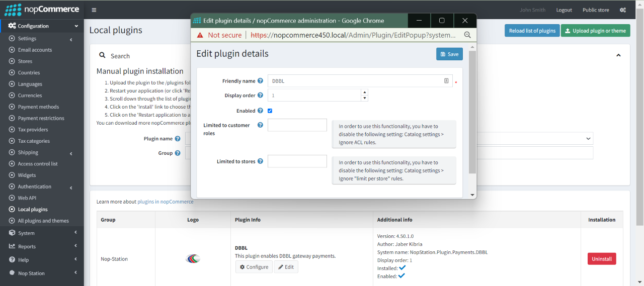Click the Friendly name input field
Screen dimensions: 644x286
coord(360,81)
